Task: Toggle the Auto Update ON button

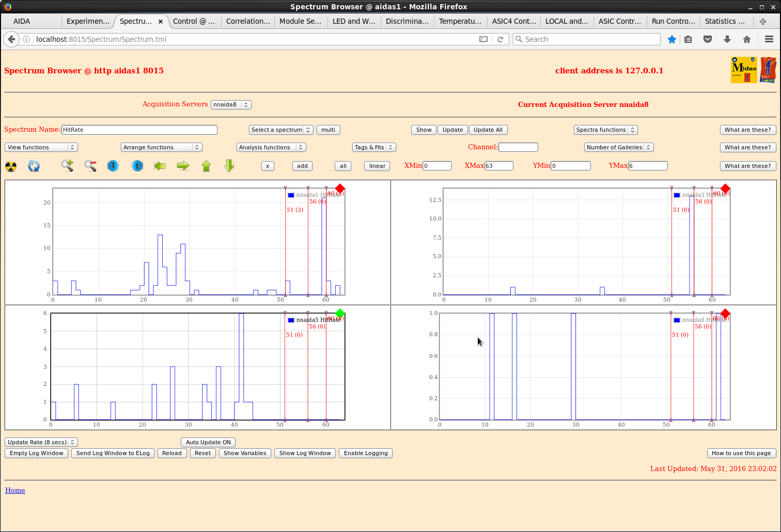Action: tap(208, 442)
